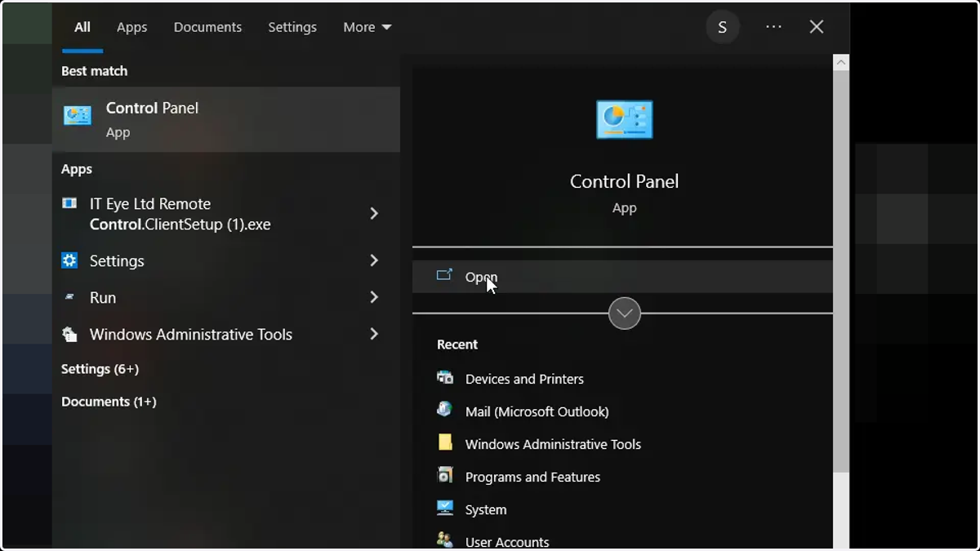Click the System monitor icon in Recent
The image size is (980, 551).
[445, 508]
